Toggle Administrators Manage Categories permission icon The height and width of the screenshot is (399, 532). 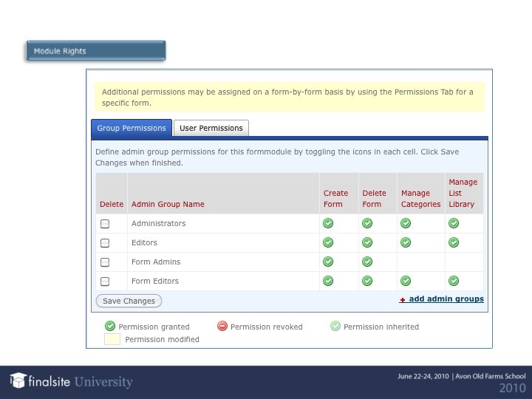pyautogui.click(x=406, y=223)
